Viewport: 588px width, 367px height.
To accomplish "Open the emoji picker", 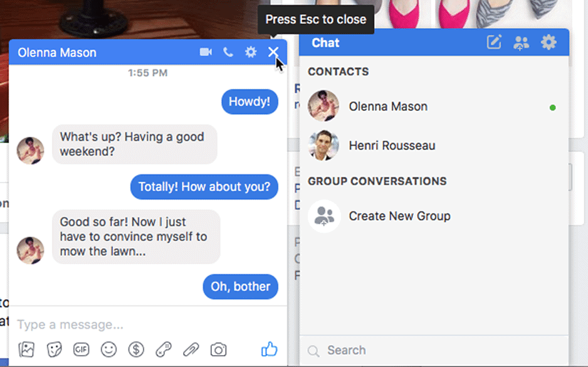I will pos(109,349).
